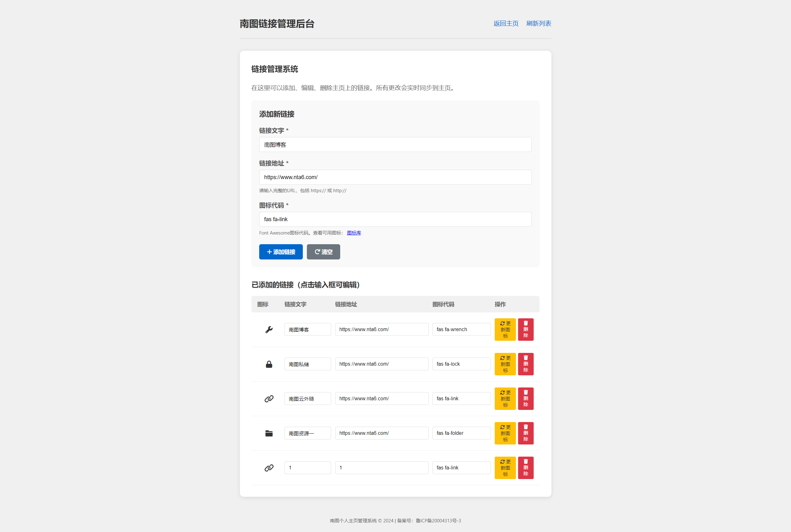
Task: Click the link icon in the last table row
Action: pos(269,468)
